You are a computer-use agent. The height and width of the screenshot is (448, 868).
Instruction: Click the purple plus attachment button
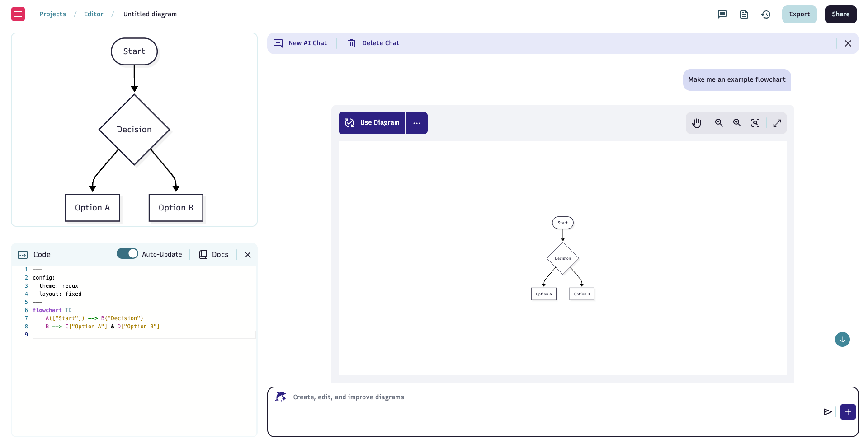[x=848, y=412]
